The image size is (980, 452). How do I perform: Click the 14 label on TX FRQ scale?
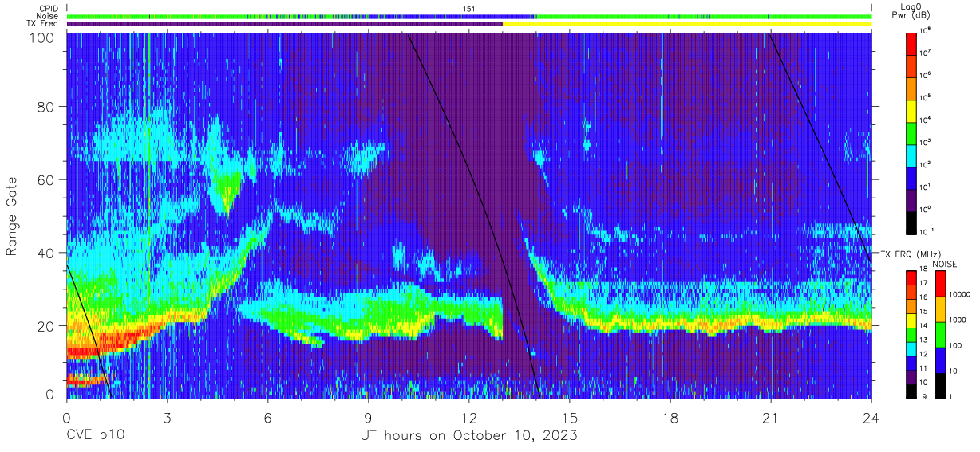coord(924,327)
